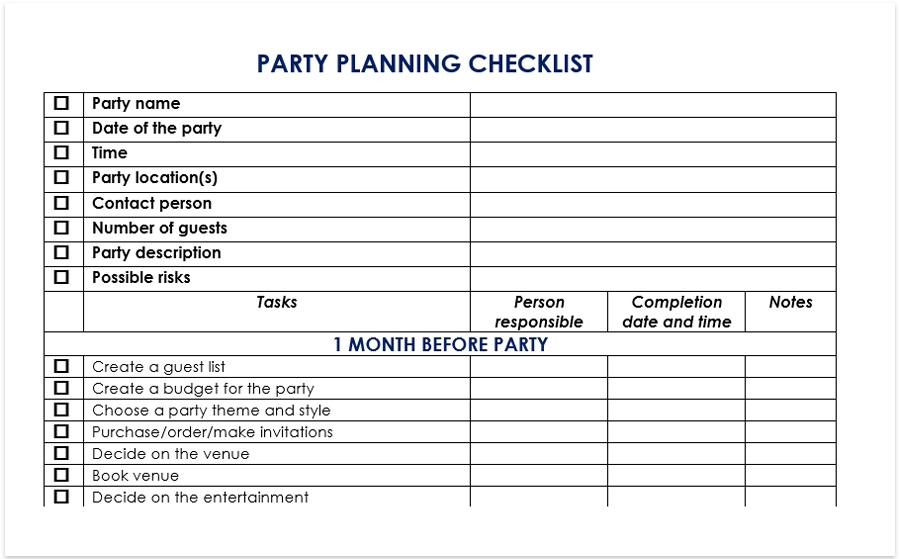Toggle the Time checkbox
The height and width of the screenshot is (559, 900).
click(62, 153)
